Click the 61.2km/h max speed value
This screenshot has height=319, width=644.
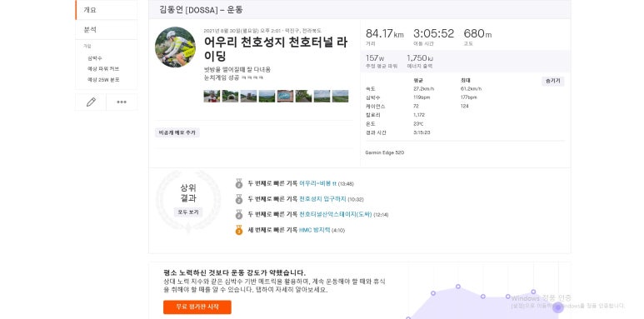coord(472,88)
